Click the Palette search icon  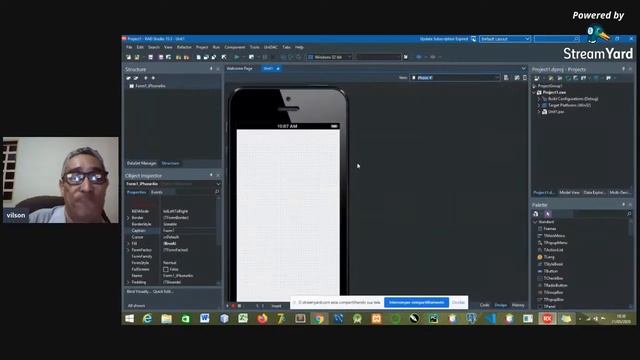click(x=629, y=214)
